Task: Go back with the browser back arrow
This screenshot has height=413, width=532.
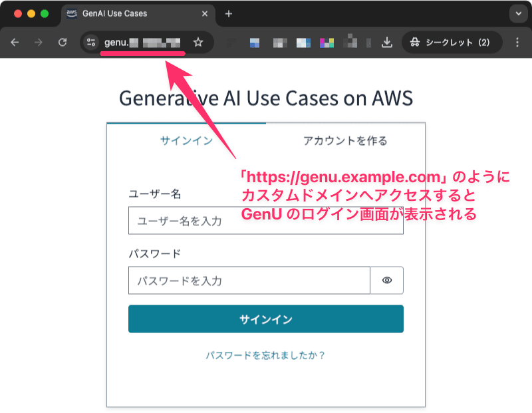Action: tap(15, 43)
